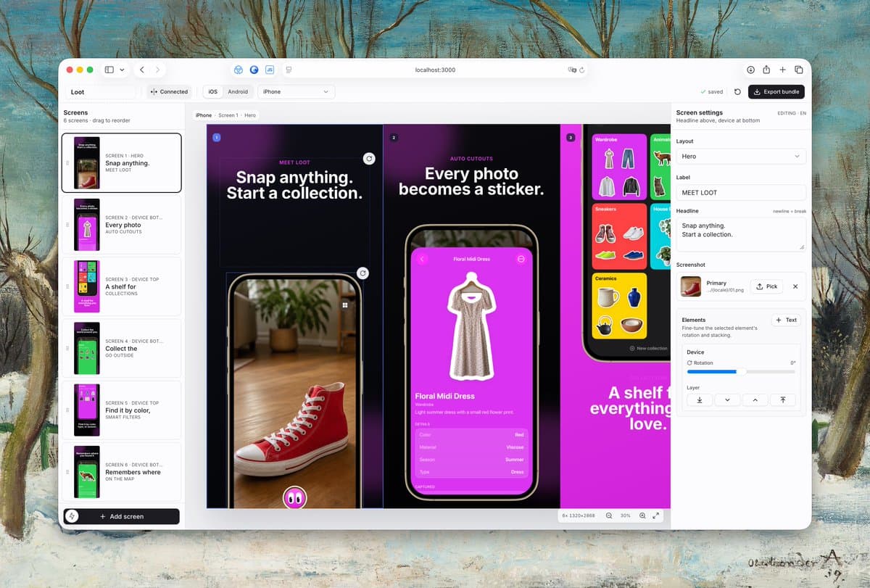Zoom in the canvas with the magnifier plus icon

[642, 515]
